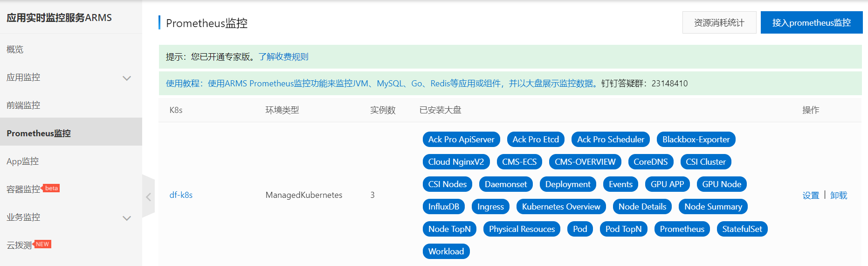Open the Workload dashboard

click(446, 252)
